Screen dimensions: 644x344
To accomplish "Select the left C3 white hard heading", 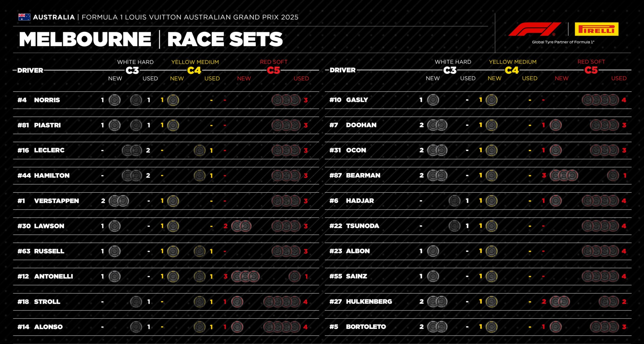I will coord(133,70).
